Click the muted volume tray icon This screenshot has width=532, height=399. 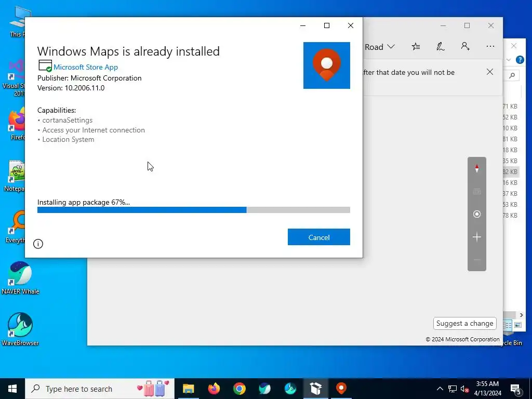click(464, 389)
